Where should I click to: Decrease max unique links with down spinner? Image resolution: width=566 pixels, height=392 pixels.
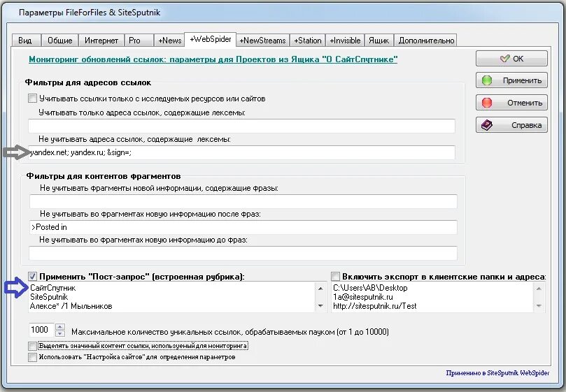[60, 333]
